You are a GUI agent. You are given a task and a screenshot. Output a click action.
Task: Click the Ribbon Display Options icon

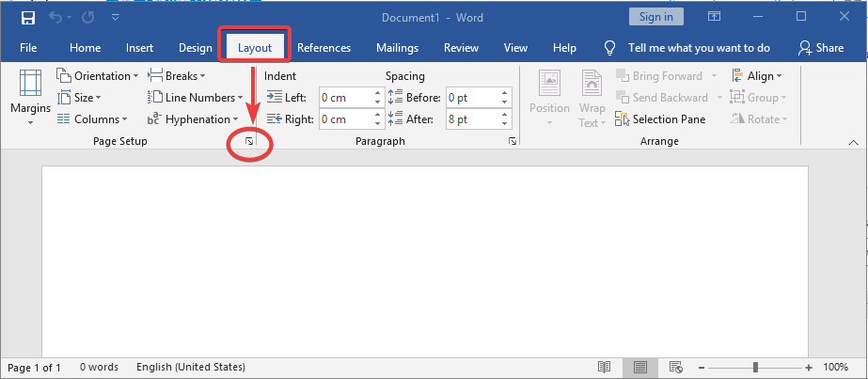click(714, 17)
